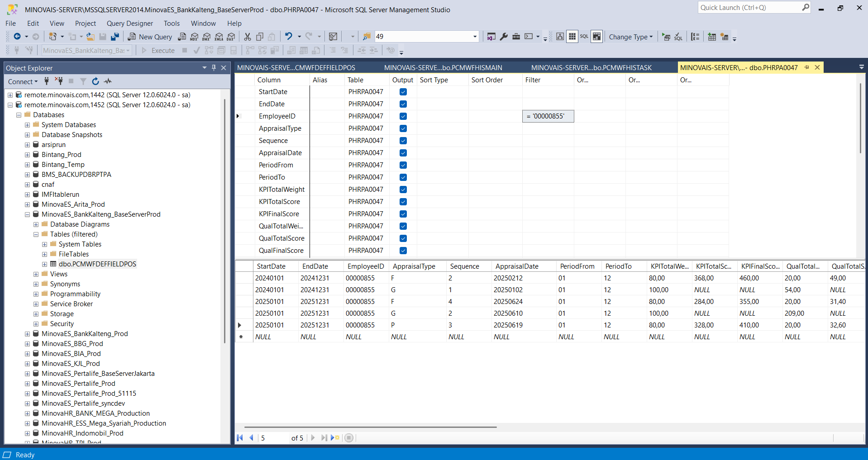
Task: Click the criteria pane vertical scrollbar
Action: tap(860, 119)
